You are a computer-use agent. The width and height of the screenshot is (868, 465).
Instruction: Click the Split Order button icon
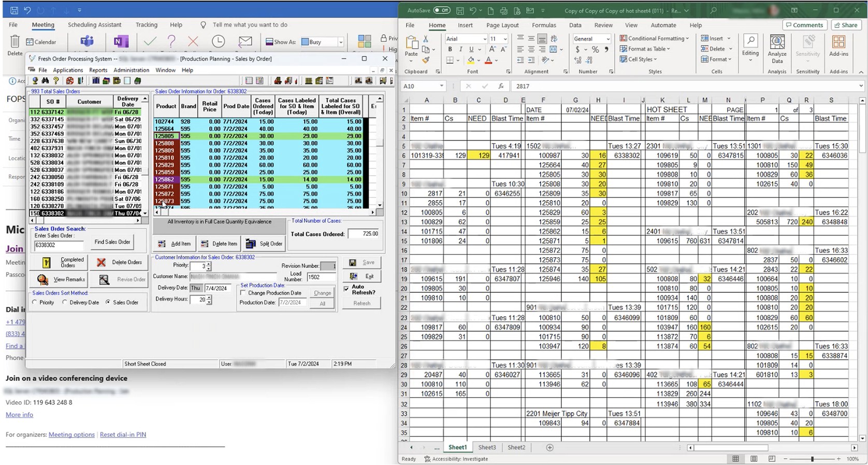[251, 244]
